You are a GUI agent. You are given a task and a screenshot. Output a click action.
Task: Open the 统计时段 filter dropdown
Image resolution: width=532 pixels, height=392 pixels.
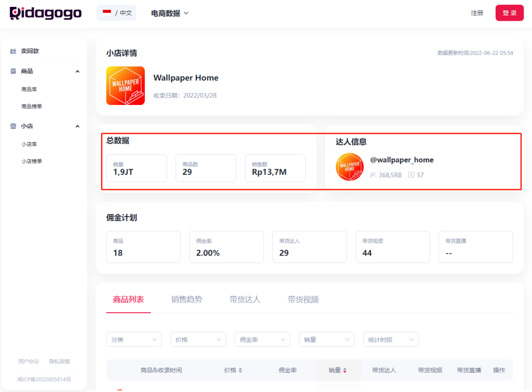[391, 339]
